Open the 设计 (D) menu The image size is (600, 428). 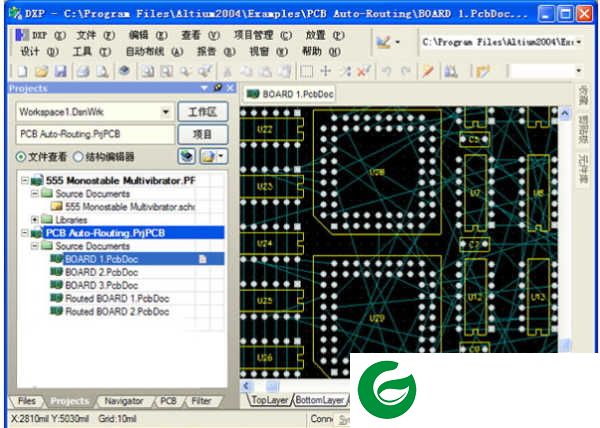coord(39,51)
